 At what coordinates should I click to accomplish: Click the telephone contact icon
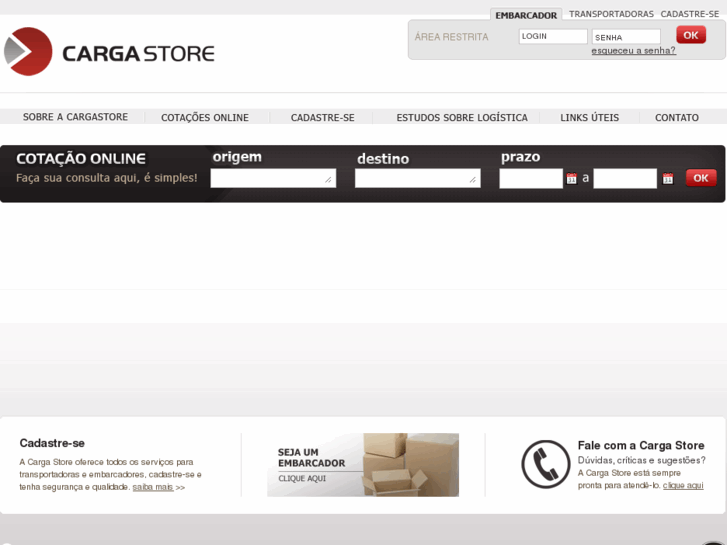546,464
